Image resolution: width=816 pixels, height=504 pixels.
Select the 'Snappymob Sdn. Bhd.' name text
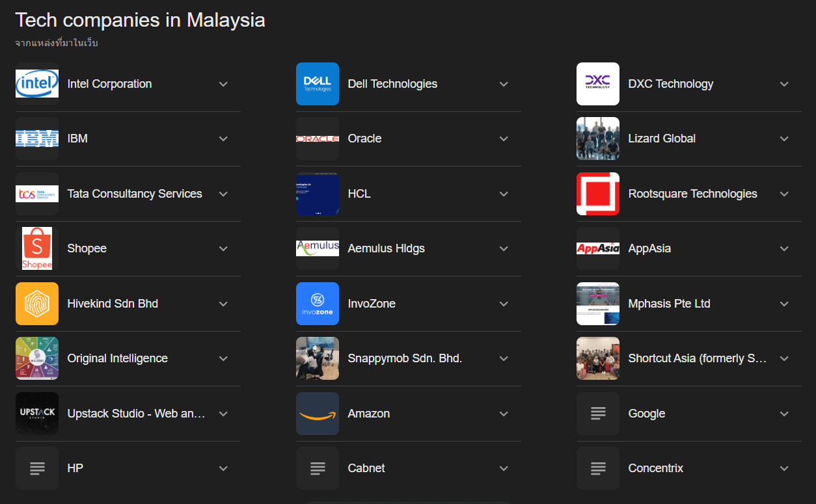pyautogui.click(x=405, y=358)
